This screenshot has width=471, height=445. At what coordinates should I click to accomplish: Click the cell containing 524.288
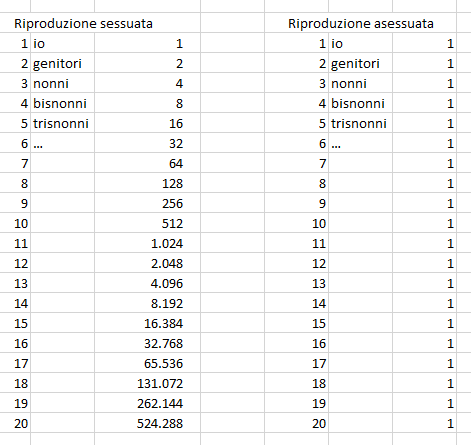147,423
